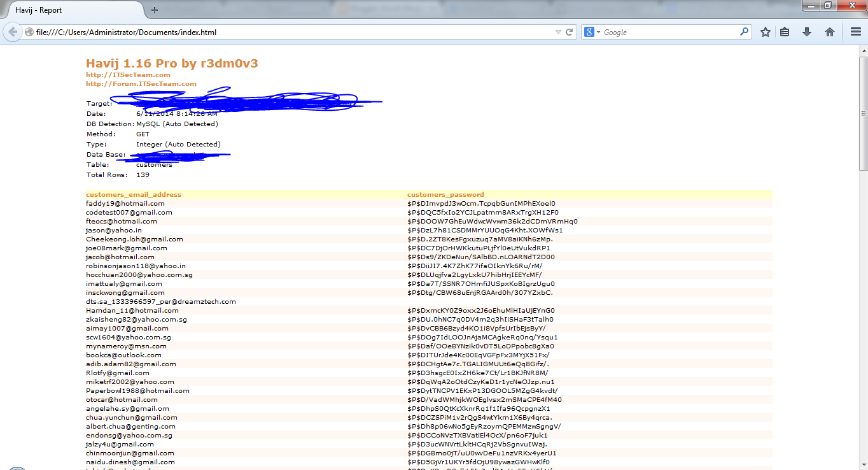Click the Target: label
This screenshot has width=868, height=470.
pos(99,103)
